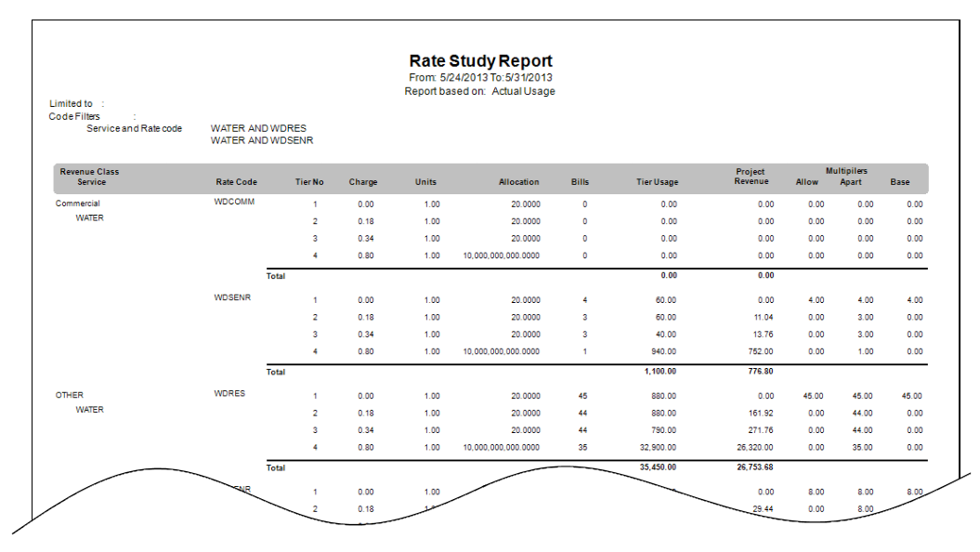Click the WDRES total revenue 26,753.68
The height and width of the screenshot is (552, 980).
(754, 467)
